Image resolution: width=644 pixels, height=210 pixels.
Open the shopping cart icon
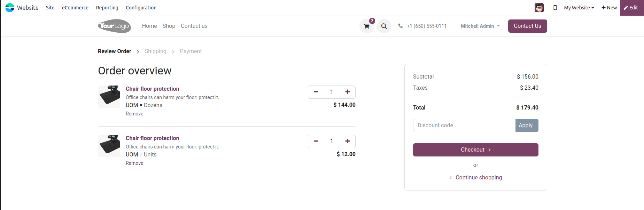click(366, 26)
